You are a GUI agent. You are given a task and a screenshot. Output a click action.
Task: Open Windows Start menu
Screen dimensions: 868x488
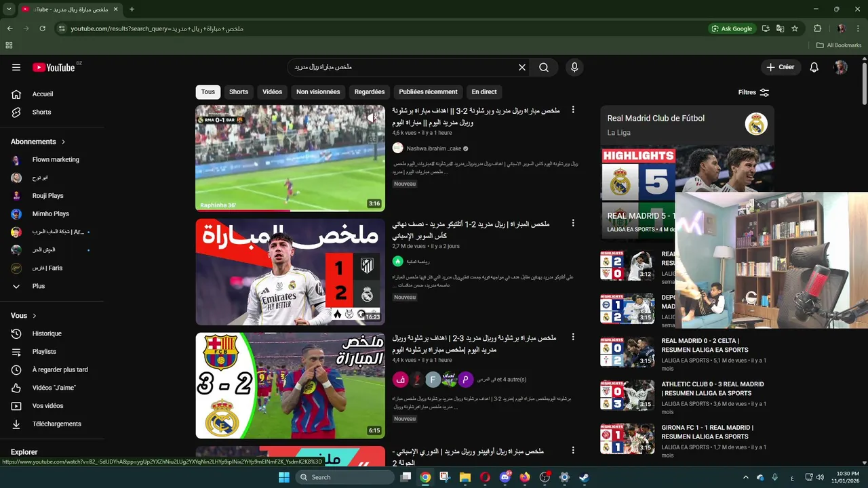284,477
